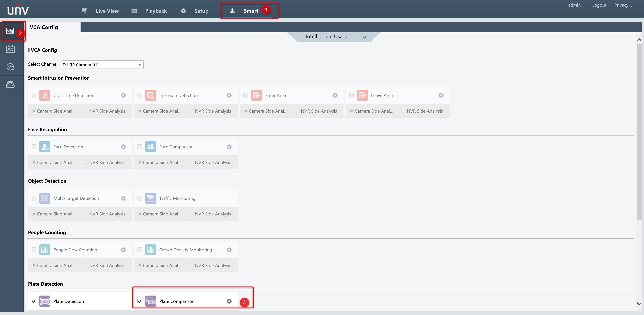Viewport: 644px width, 315px height.
Task: Click the Plate Detection purple icon
Action: [x=45, y=301]
